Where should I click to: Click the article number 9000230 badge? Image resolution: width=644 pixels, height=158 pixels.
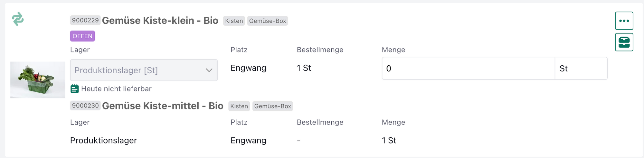tap(85, 106)
